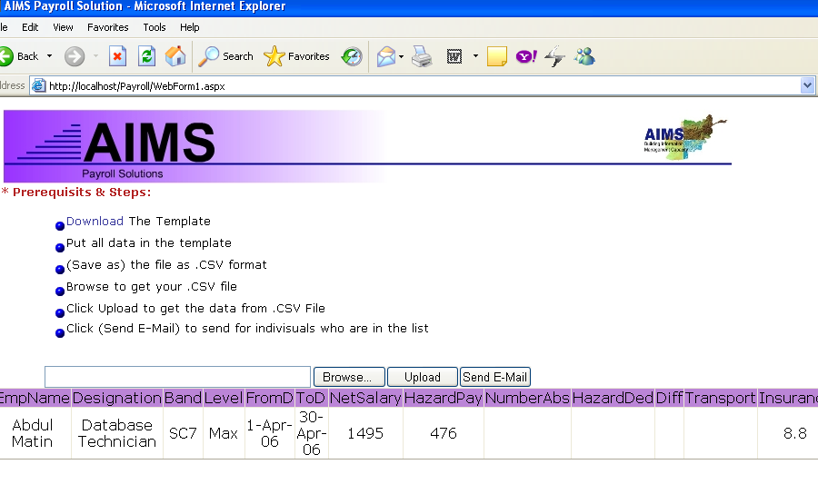Click the yellow note Discuss icon

point(496,56)
